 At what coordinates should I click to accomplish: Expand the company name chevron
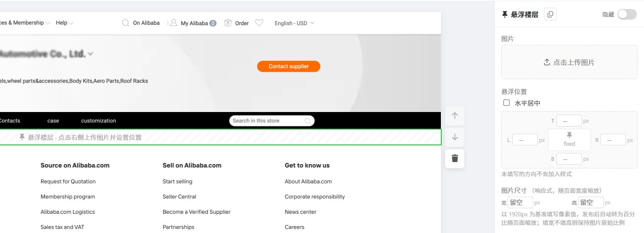pyautogui.click(x=90, y=54)
